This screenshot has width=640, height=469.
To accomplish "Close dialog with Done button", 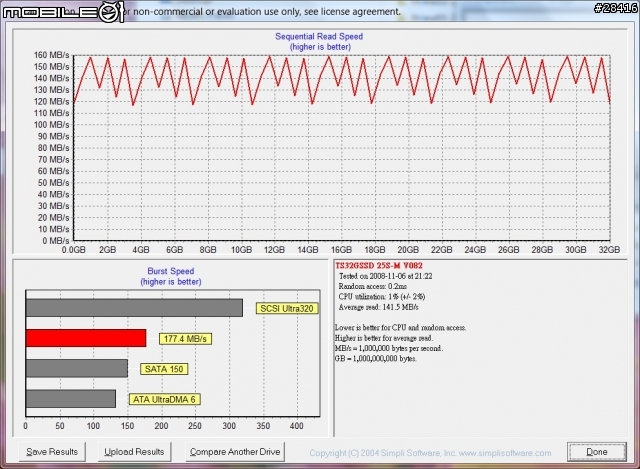I will (x=596, y=452).
